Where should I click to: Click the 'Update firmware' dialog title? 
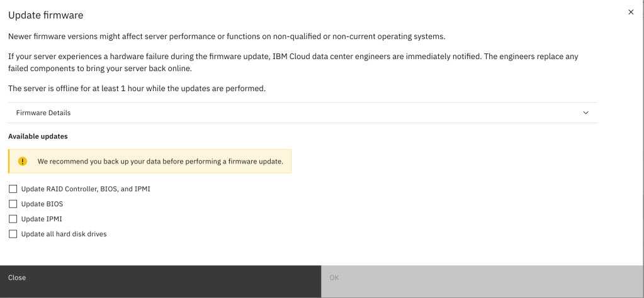pos(45,15)
